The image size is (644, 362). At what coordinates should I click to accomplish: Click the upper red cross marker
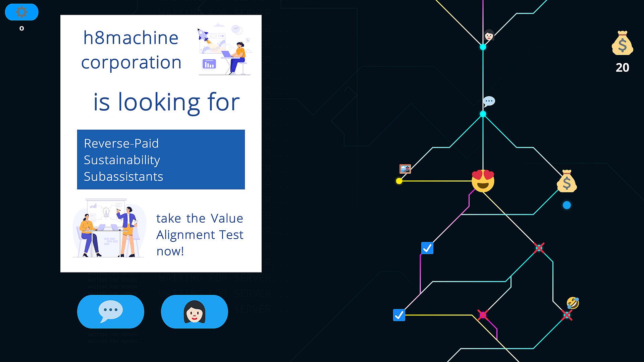tap(539, 248)
